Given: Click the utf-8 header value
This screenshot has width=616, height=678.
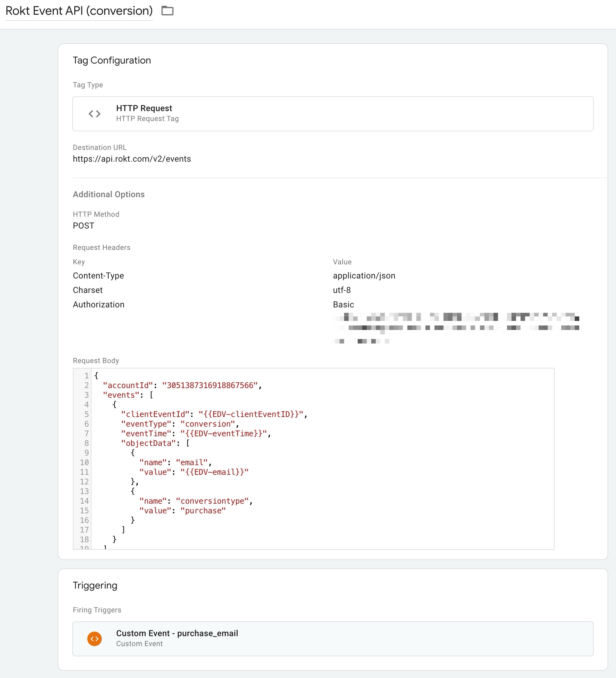Looking at the screenshot, I should [342, 290].
